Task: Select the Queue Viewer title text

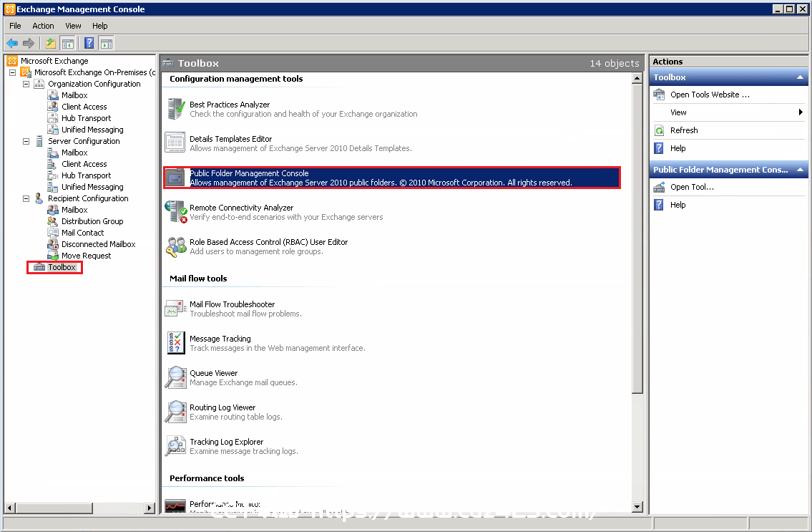Action: (213, 373)
